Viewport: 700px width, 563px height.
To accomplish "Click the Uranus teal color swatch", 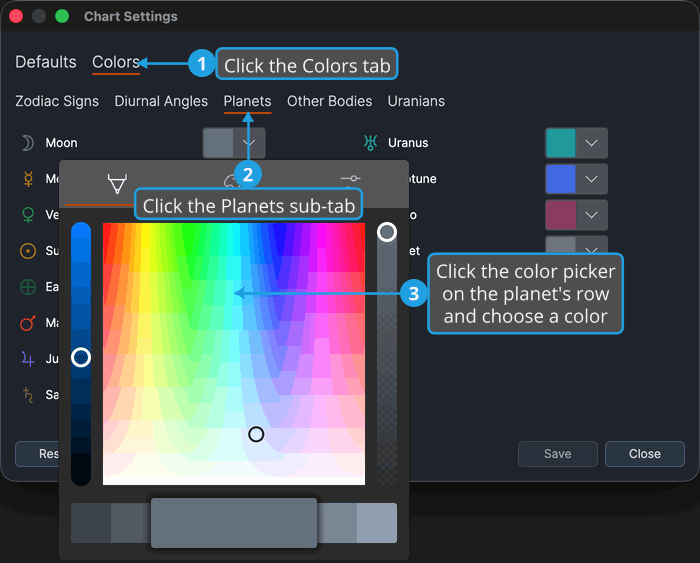I will tap(561, 143).
